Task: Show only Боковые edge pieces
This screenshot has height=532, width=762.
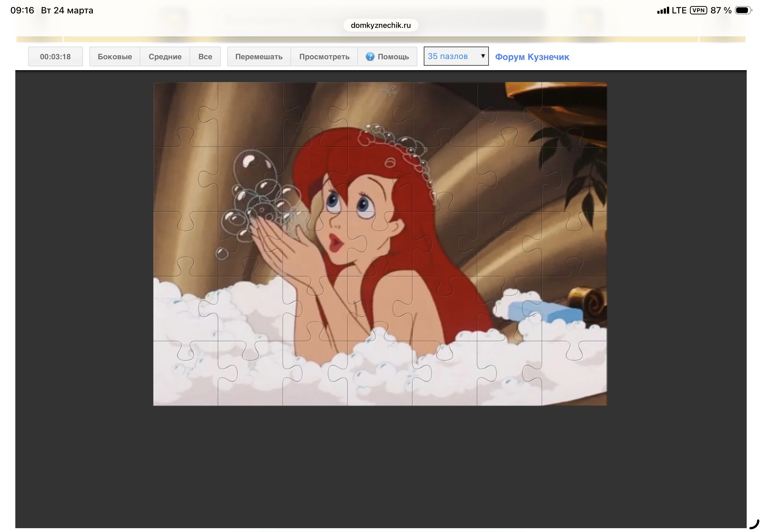Action: 115,57
